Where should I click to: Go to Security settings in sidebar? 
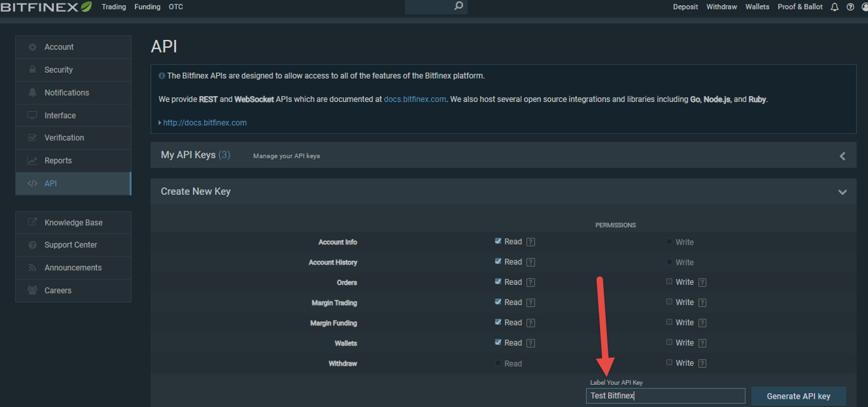coord(73,70)
